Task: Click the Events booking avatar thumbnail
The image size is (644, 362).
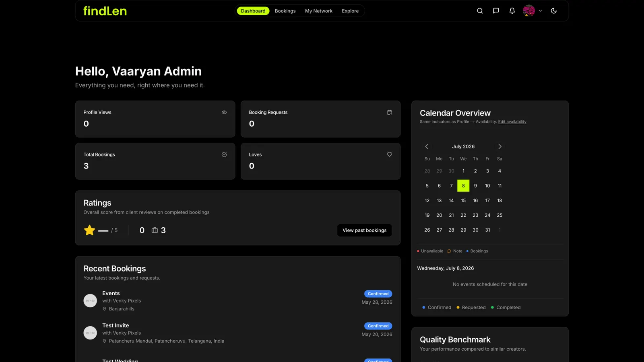Action: [x=90, y=300]
